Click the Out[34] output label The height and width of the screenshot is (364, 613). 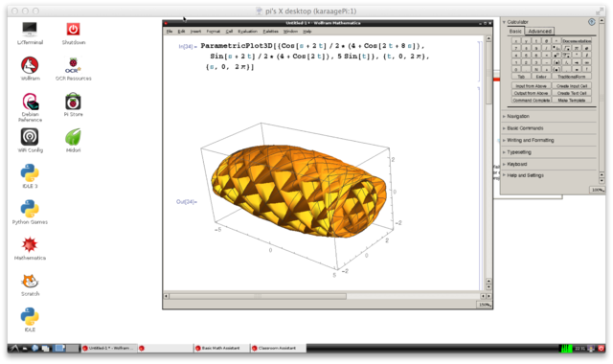point(187,202)
